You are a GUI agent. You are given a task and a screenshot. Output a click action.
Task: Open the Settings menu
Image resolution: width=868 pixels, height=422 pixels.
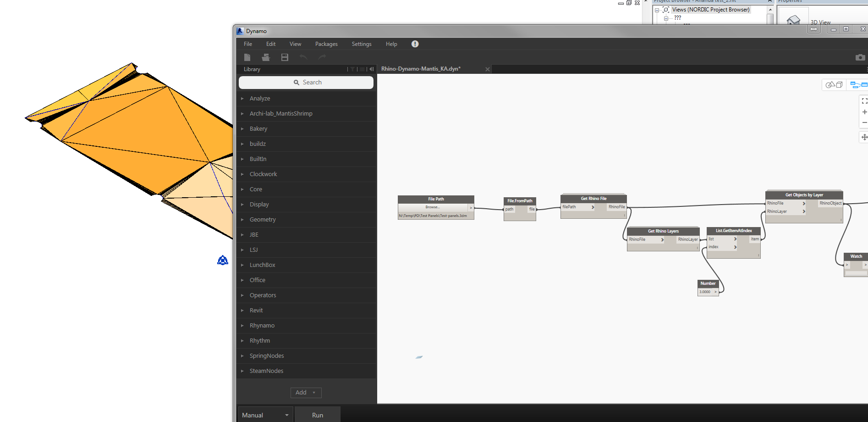362,44
